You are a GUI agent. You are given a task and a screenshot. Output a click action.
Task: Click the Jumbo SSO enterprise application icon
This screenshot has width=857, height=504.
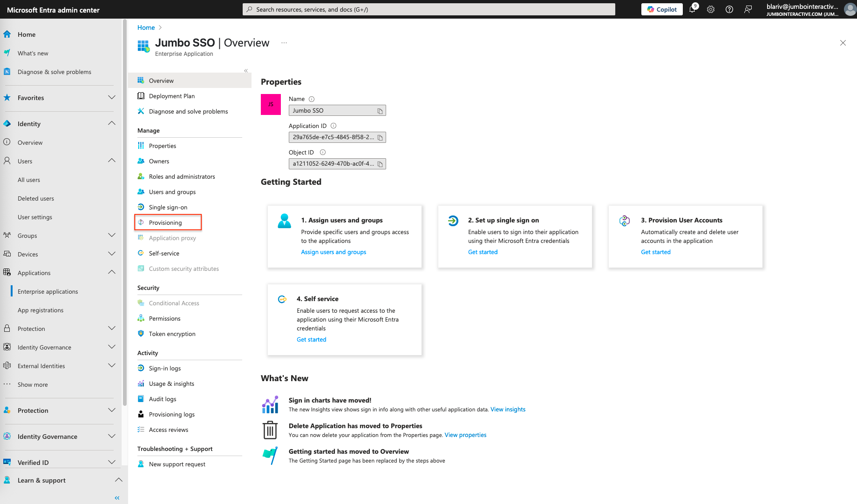(x=143, y=46)
